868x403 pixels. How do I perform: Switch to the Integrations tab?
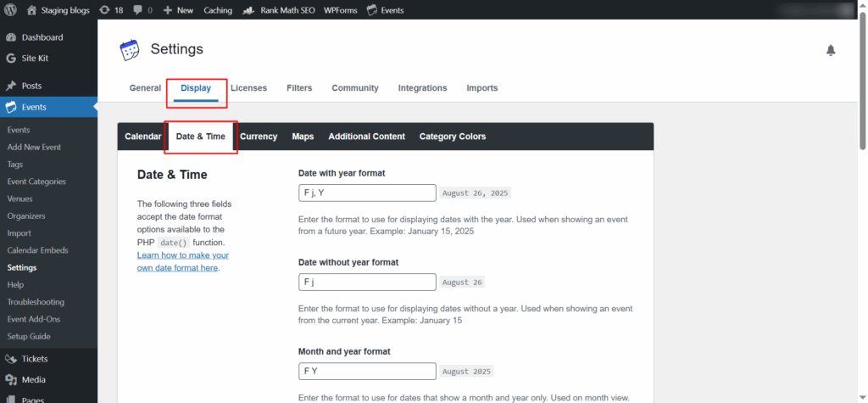click(422, 88)
